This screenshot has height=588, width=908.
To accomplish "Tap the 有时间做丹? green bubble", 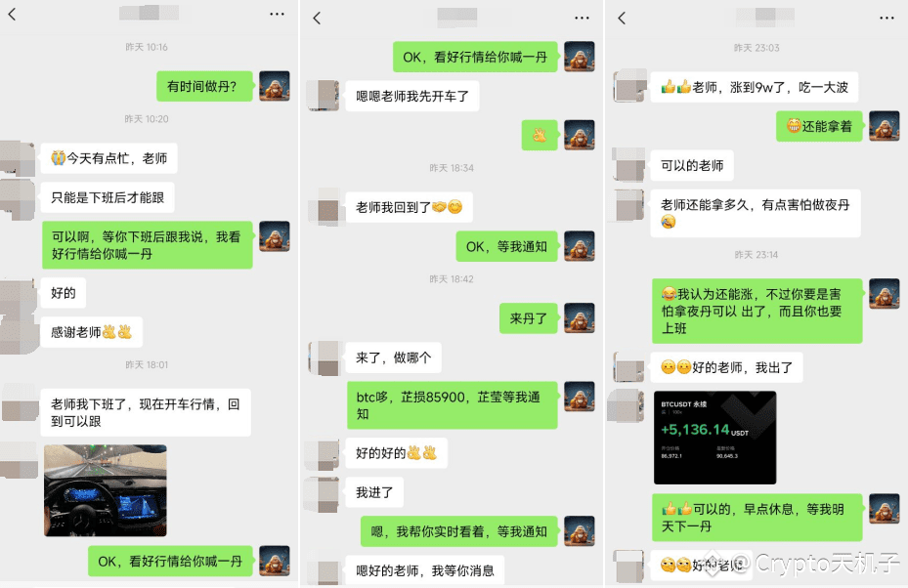I will coord(205,86).
